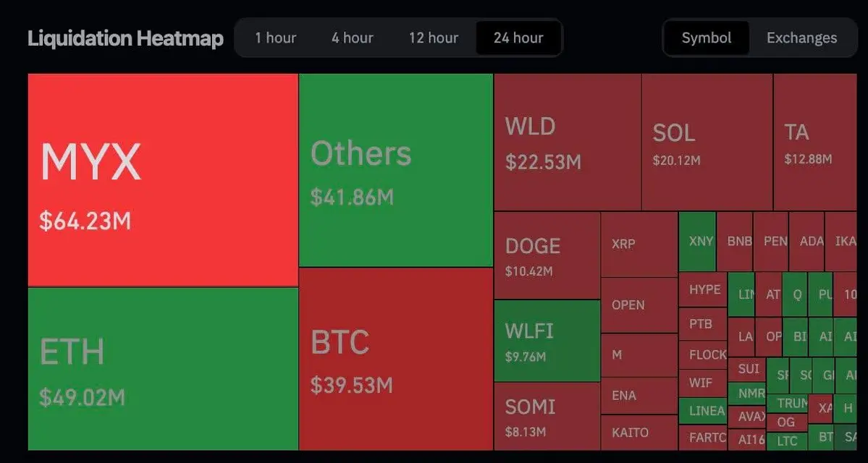Click the TA $12.88M tile
Image resolution: width=868 pixels, height=463 pixels.
pyautogui.click(x=819, y=142)
